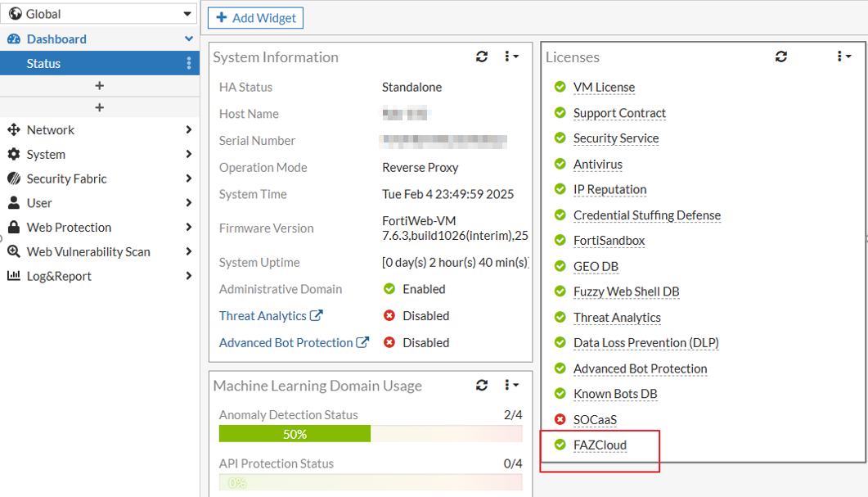This screenshot has width=868, height=497.
Task: Click the red SOCaaS status icon
Action: coord(560,420)
